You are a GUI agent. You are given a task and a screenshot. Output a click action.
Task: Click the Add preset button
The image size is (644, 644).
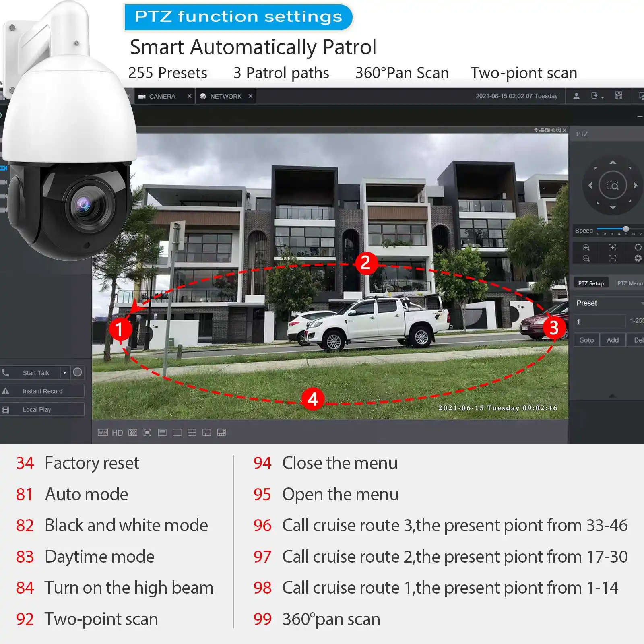click(613, 340)
